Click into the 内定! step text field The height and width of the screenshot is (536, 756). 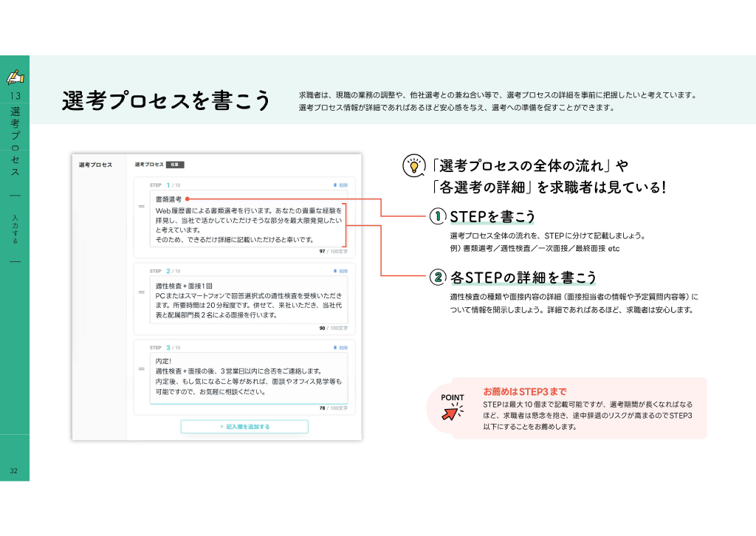[x=249, y=379]
